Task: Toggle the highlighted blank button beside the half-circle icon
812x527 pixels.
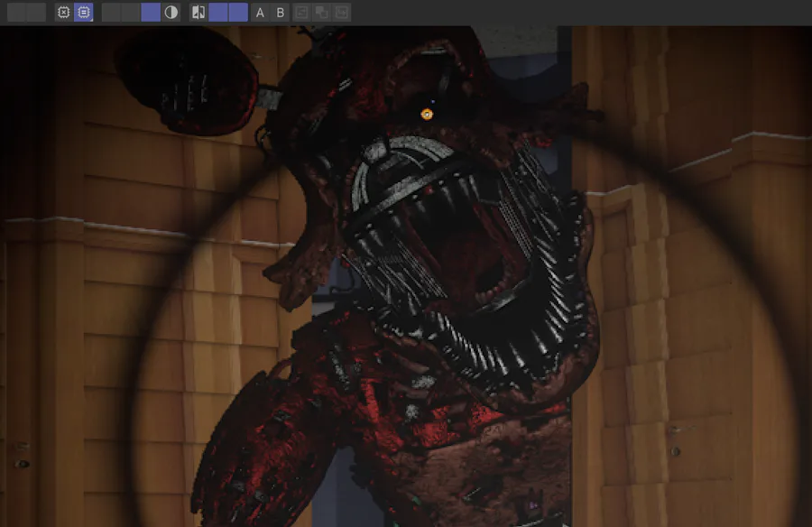Action: (x=151, y=13)
